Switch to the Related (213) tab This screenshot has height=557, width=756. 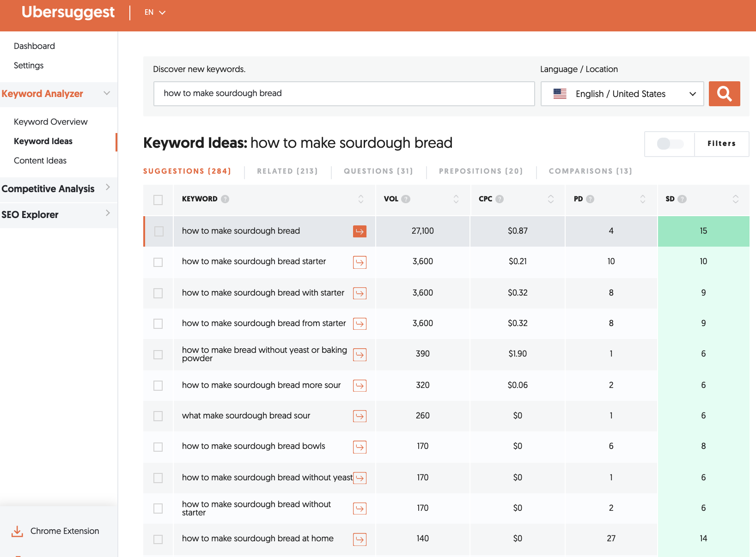coord(287,171)
